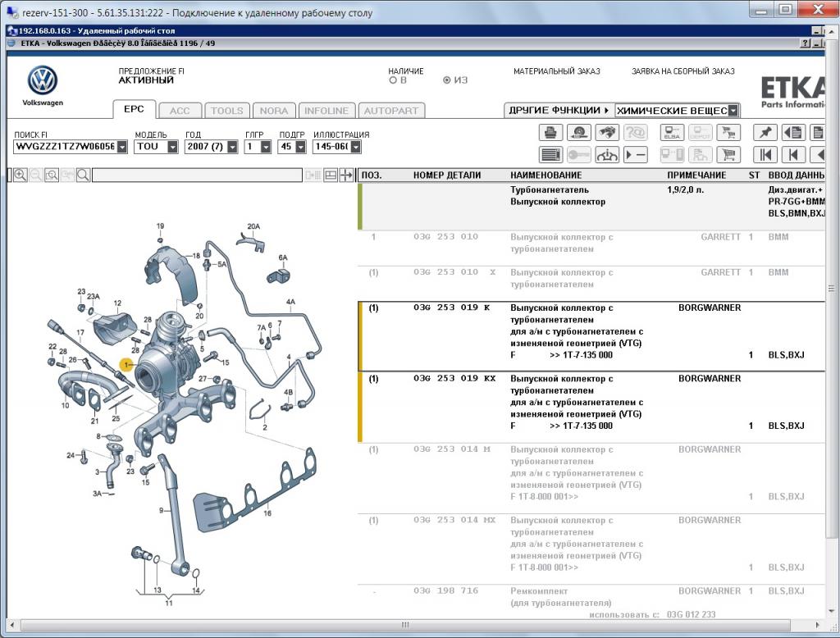
Task: Select part number 03G 253 019 K
Action: [x=452, y=308]
